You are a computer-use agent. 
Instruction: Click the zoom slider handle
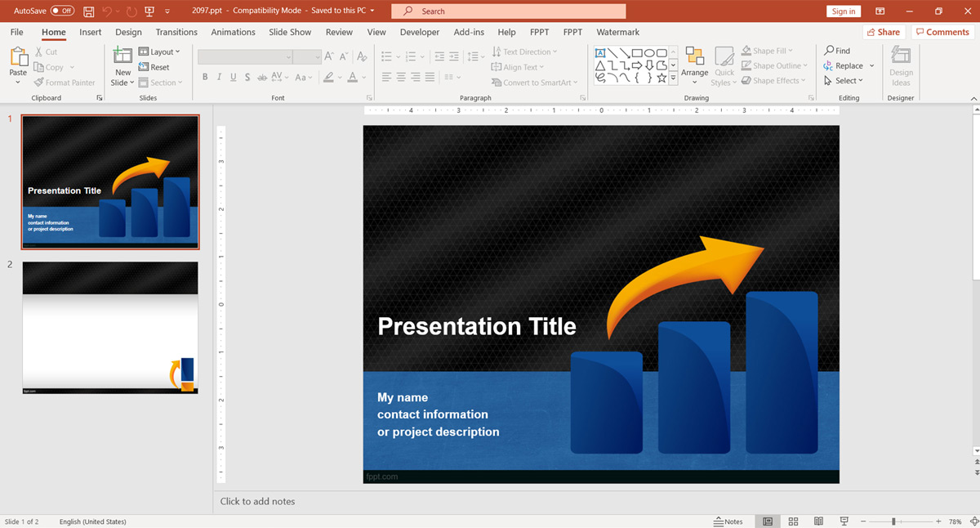tap(893, 521)
